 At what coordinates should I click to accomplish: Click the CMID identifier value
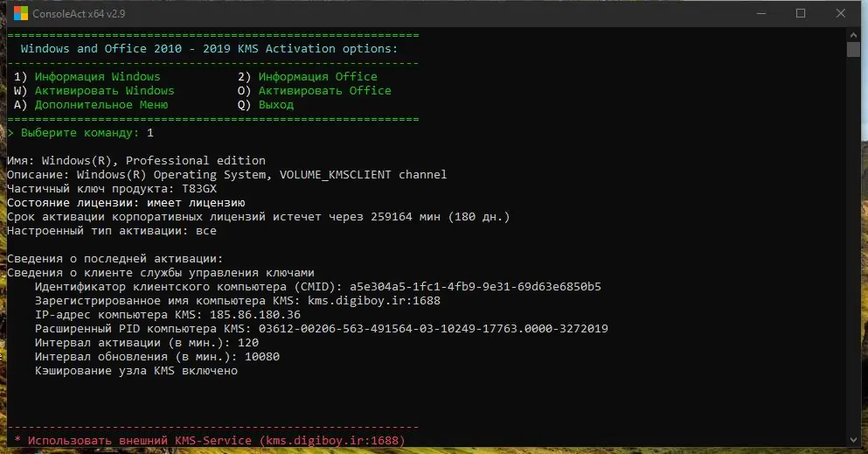(x=475, y=287)
